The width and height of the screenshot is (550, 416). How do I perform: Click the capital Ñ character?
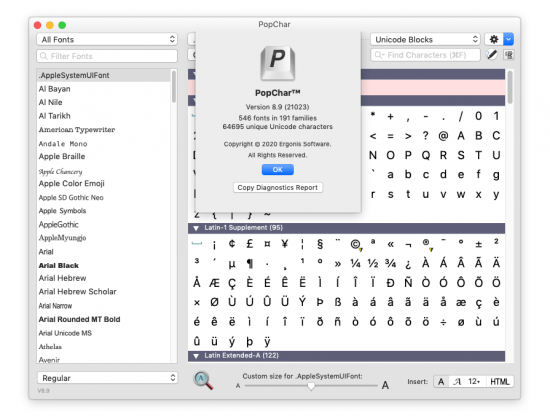[408, 283]
